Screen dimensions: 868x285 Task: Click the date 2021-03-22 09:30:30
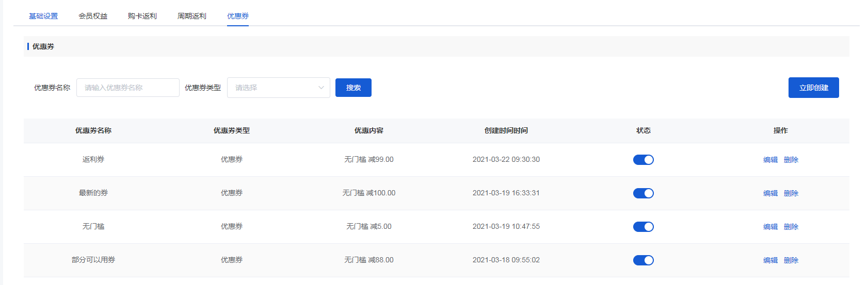coord(506,159)
